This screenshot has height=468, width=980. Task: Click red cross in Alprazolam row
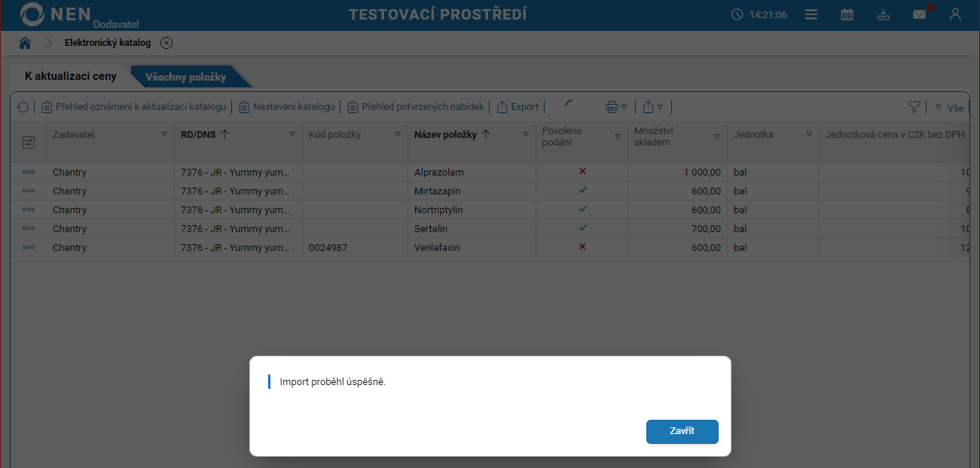pos(582,171)
